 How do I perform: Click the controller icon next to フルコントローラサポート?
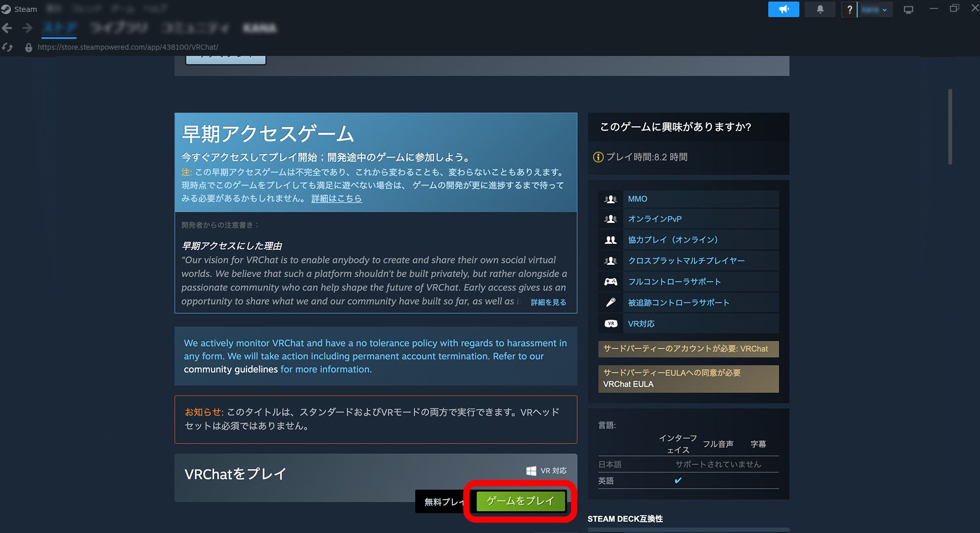tap(610, 281)
